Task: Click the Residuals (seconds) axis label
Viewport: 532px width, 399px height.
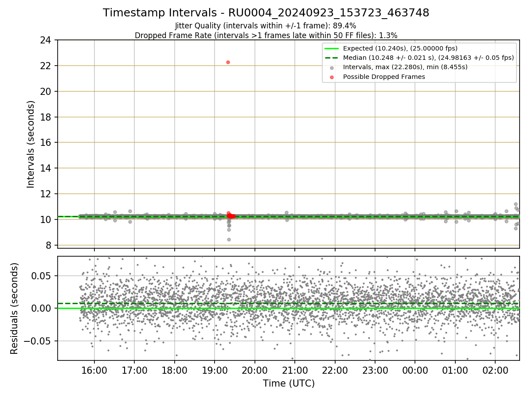Action: (x=15, y=308)
